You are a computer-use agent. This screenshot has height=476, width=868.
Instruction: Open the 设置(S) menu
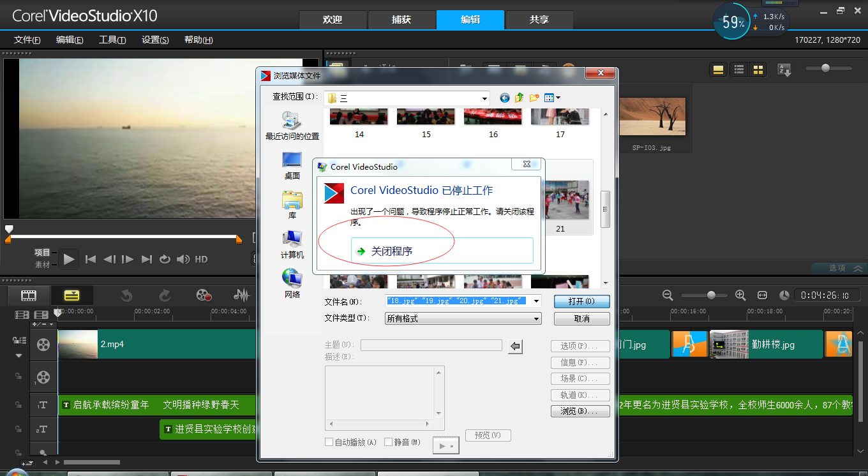[155, 40]
